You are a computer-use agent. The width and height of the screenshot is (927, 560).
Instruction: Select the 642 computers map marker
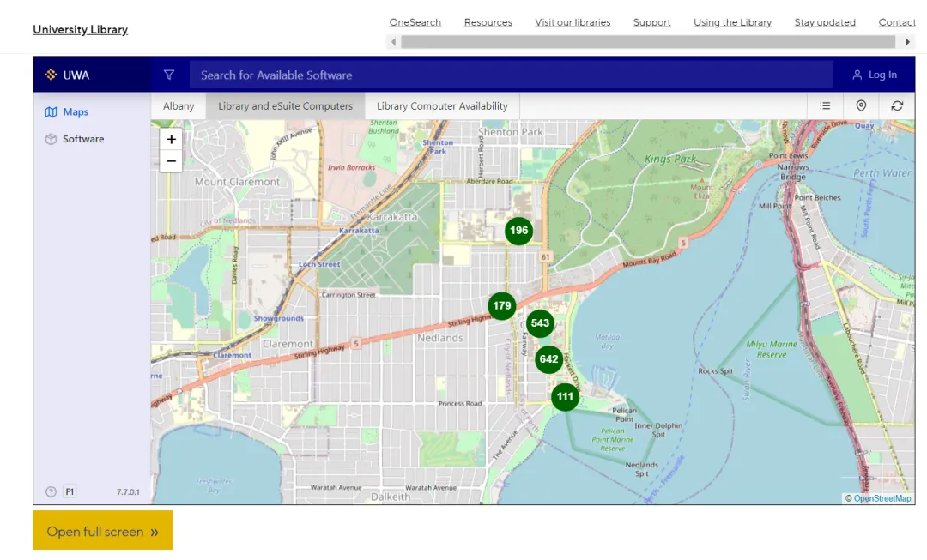[x=548, y=359]
